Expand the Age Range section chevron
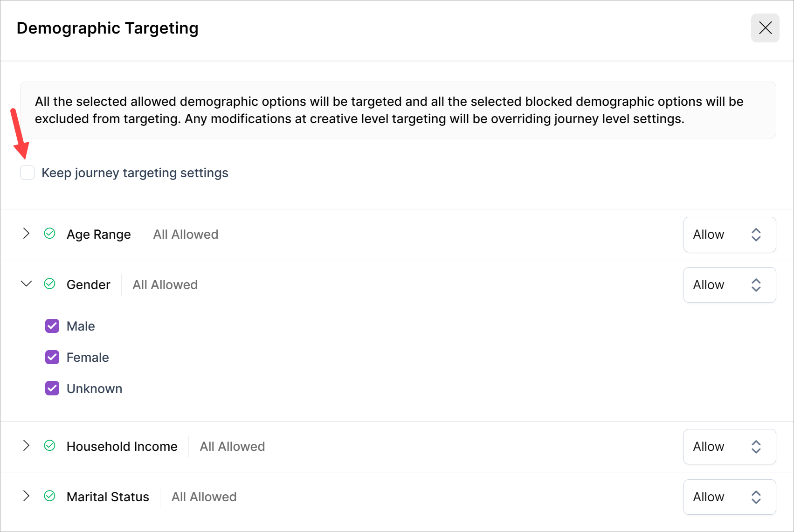 point(27,234)
